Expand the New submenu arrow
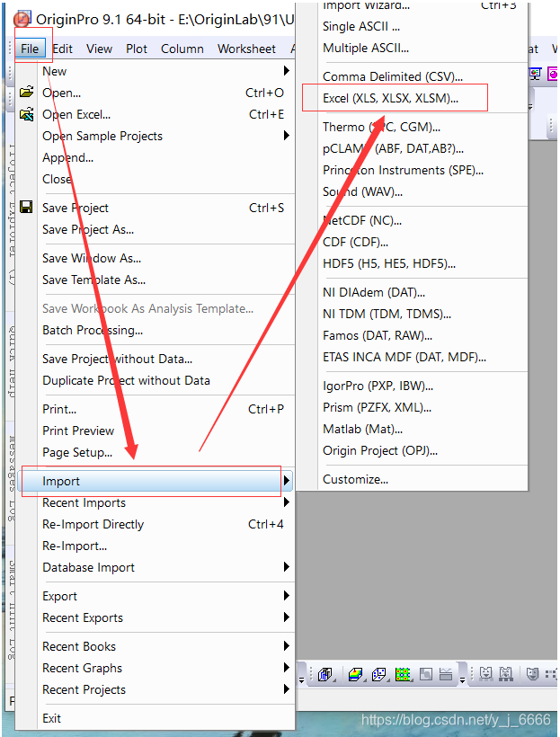The height and width of the screenshot is (737, 560). tap(287, 70)
